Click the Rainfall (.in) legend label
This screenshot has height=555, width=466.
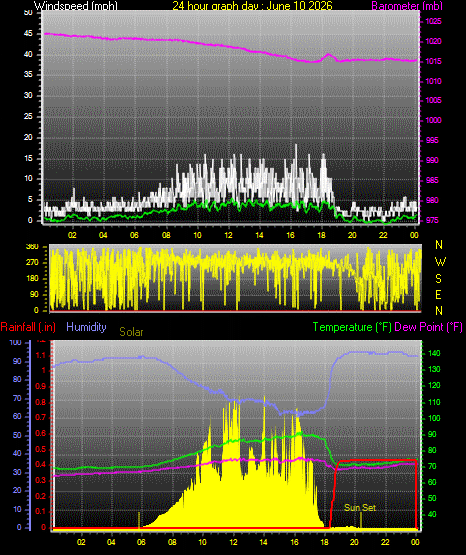point(28,327)
